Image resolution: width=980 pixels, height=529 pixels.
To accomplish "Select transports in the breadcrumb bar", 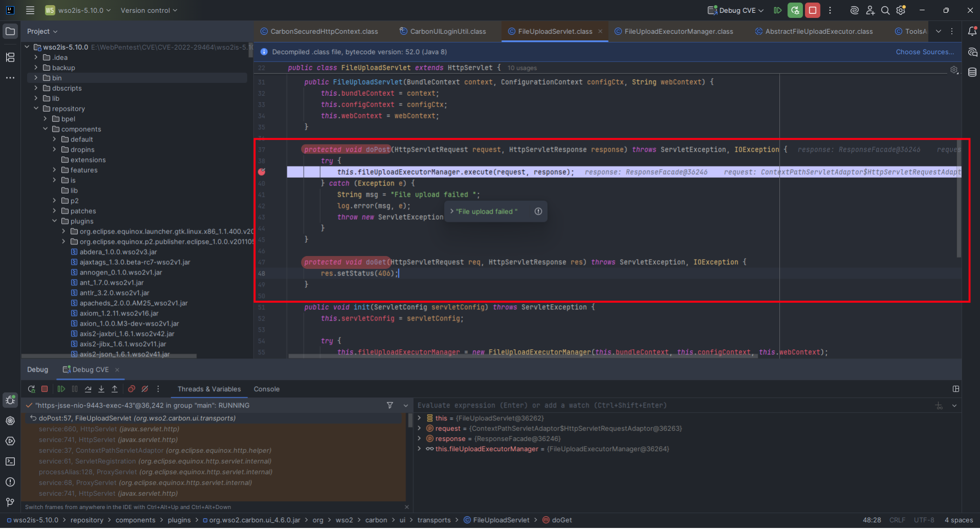I will pos(434,520).
